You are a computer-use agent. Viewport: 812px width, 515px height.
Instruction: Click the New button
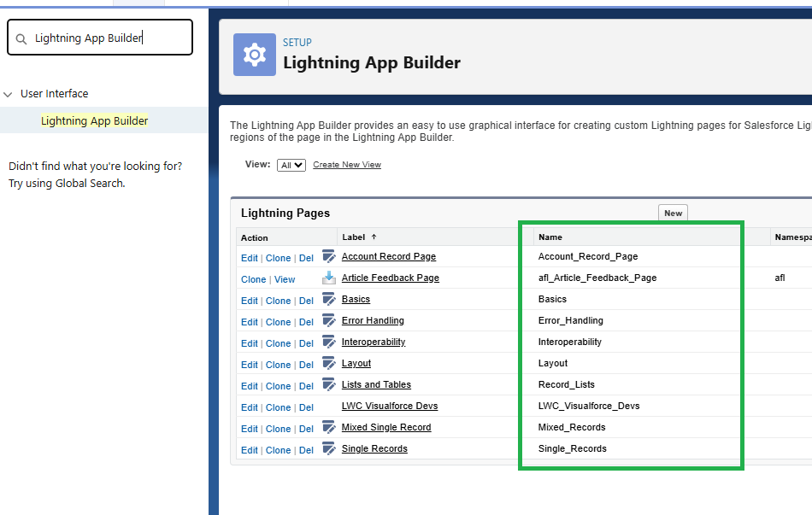click(x=673, y=214)
